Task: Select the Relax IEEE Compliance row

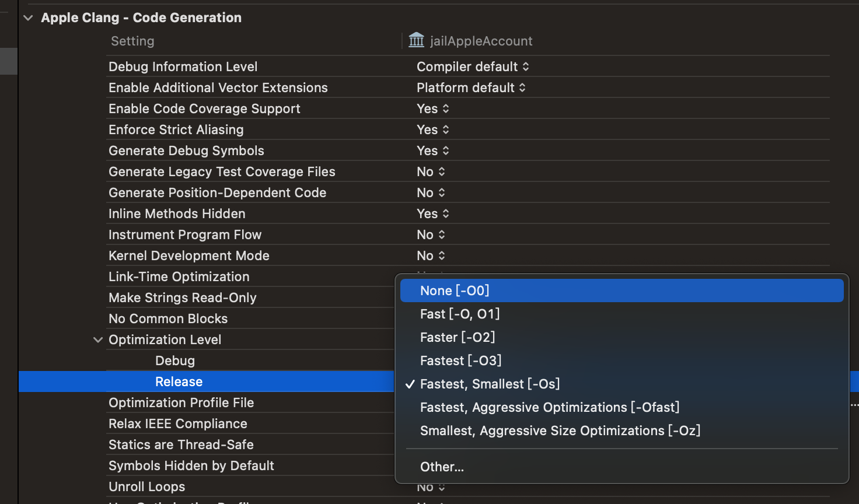Action: [178, 423]
